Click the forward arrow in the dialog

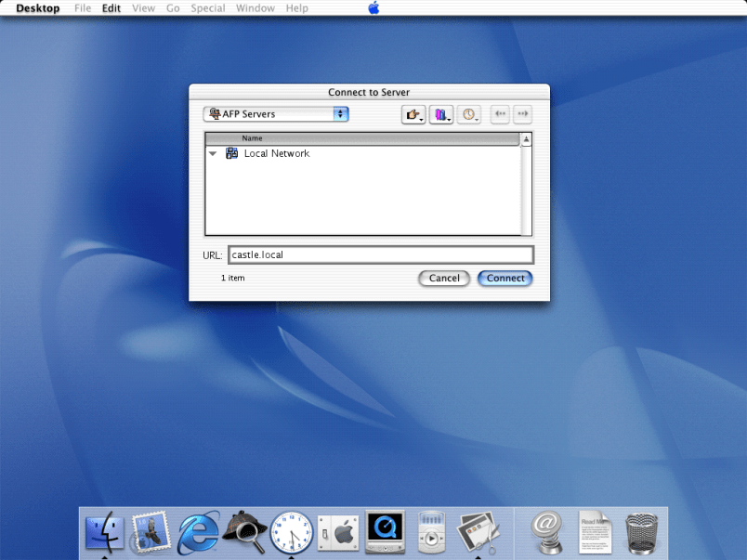(522, 114)
